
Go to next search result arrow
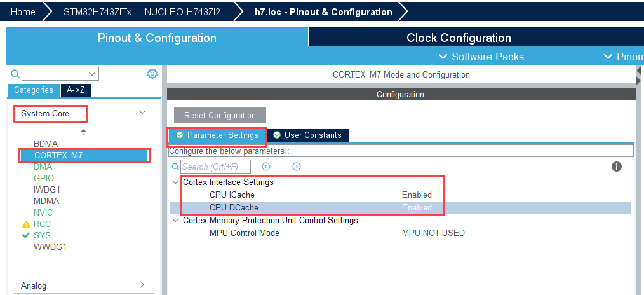click(x=297, y=167)
